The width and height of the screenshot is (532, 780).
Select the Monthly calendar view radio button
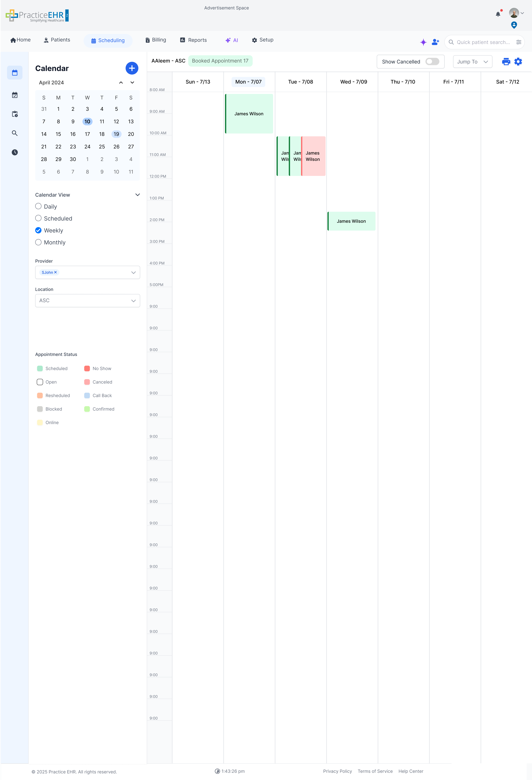(38, 242)
